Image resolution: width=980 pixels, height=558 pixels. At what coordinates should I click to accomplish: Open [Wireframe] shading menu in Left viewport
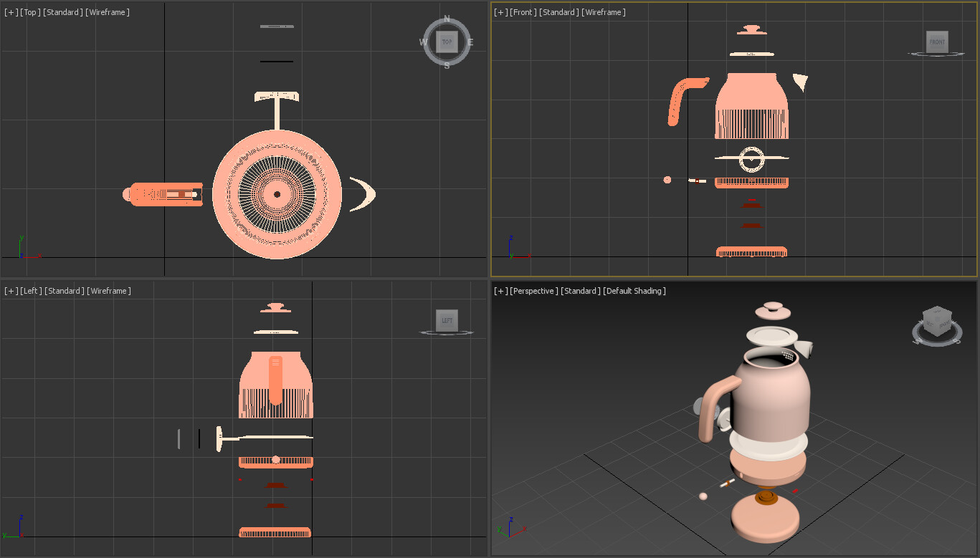[109, 291]
